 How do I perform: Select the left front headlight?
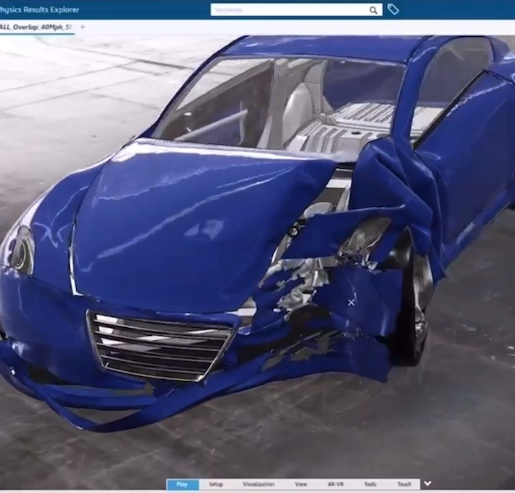coord(21,251)
